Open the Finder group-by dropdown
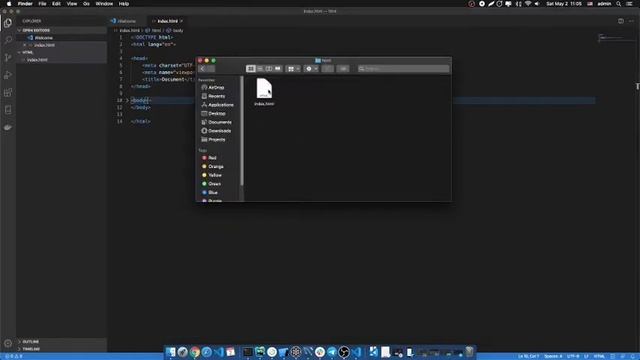Screen dimensions: 640x360 tap(293, 69)
